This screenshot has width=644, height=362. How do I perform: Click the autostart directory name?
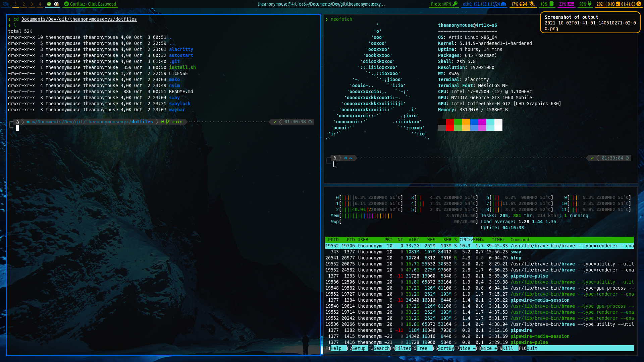tap(181, 55)
